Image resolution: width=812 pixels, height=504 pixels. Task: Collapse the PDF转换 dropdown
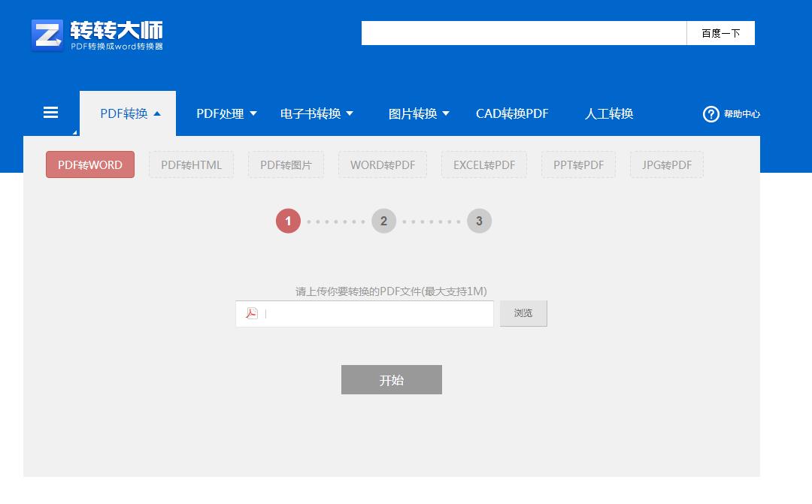click(127, 113)
